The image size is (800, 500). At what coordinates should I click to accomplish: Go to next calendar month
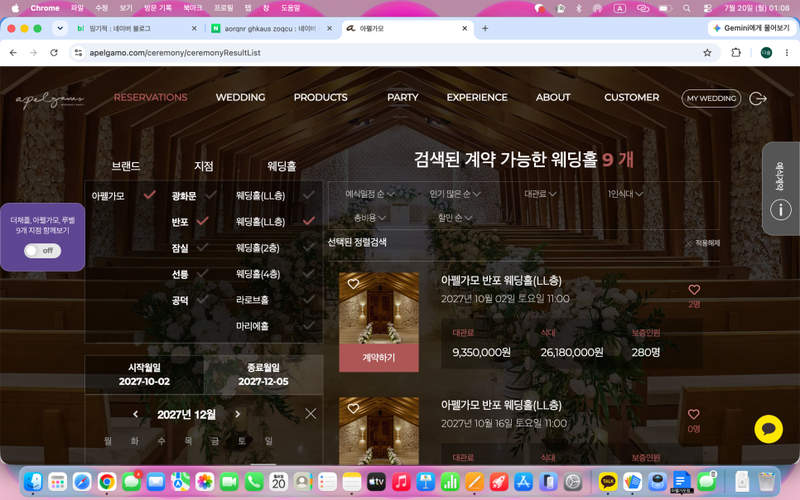click(x=237, y=414)
